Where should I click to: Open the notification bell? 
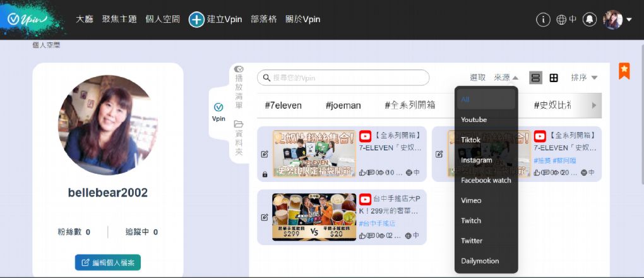589,20
